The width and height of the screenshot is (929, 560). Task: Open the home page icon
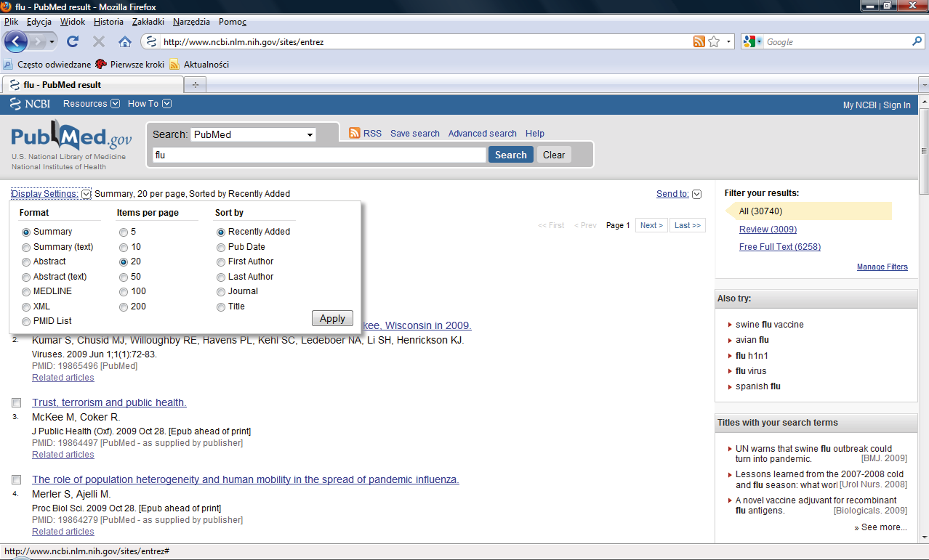tap(124, 42)
